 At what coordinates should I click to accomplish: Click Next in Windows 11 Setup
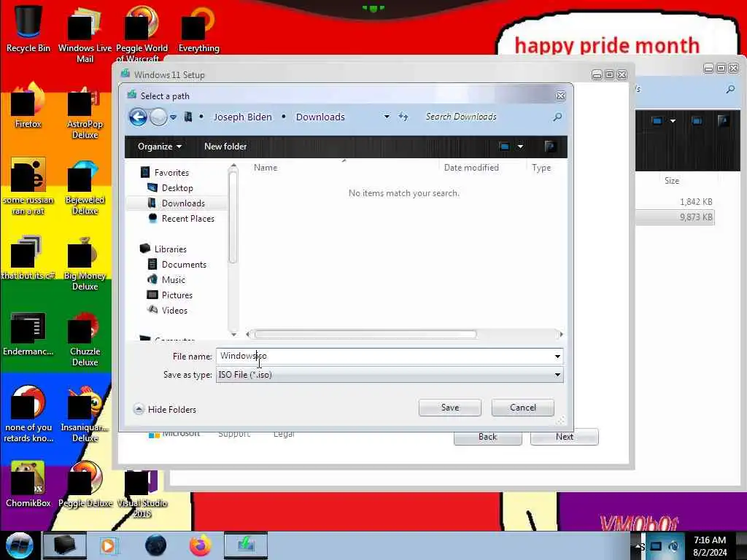click(564, 437)
